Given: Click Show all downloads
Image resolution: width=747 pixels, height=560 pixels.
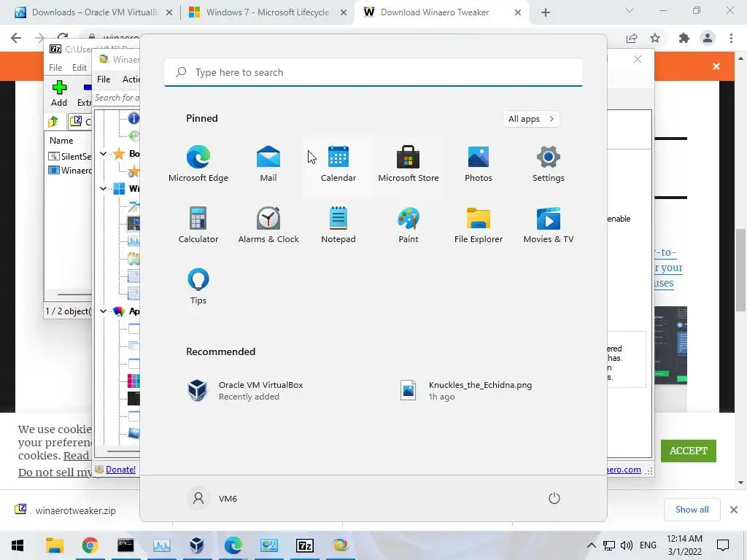Looking at the screenshot, I should tap(692, 510).
